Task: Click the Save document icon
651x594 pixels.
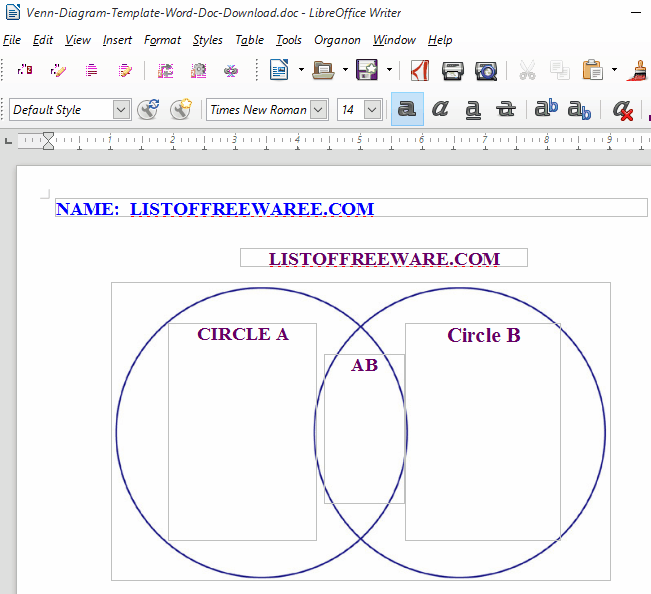Action: [367, 70]
